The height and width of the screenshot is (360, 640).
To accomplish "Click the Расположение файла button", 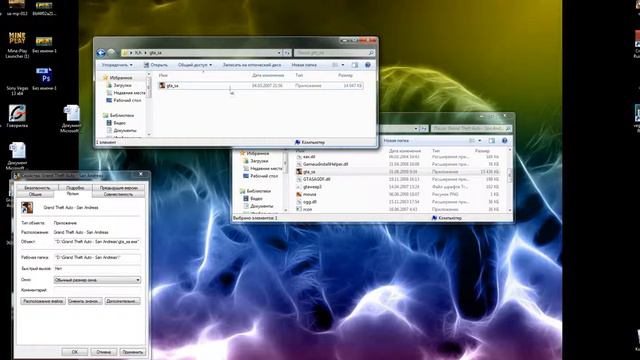I will pos(43,301).
